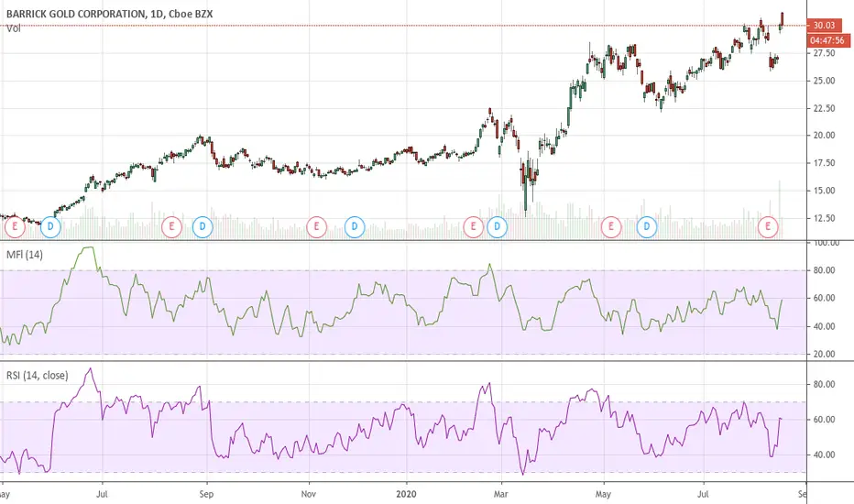Click the 12.50 price axis label
This screenshot has width=854, height=504.
824,218
